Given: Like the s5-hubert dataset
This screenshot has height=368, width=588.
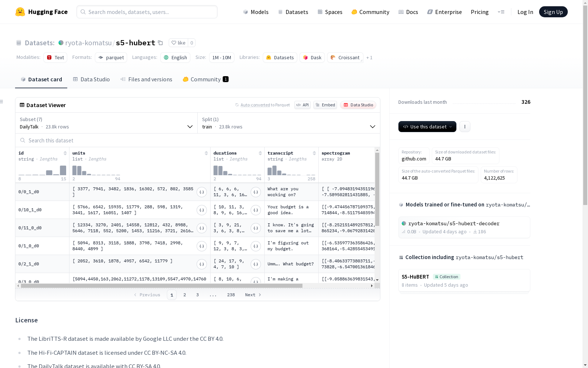Looking at the screenshot, I should coord(178,43).
